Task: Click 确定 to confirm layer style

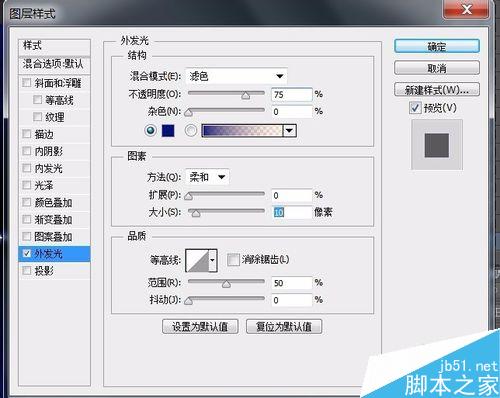Action: click(x=437, y=46)
